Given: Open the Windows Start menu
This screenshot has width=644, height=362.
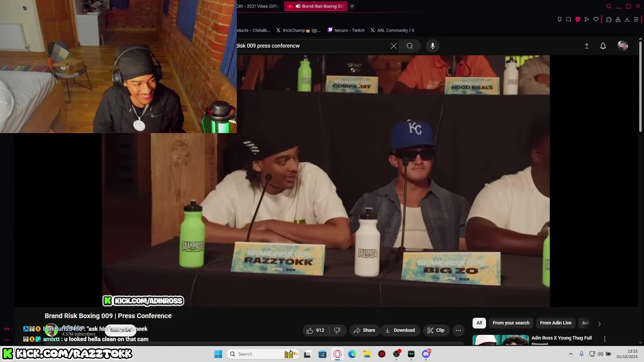Looking at the screenshot, I should pyautogui.click(x=218, y=354).
